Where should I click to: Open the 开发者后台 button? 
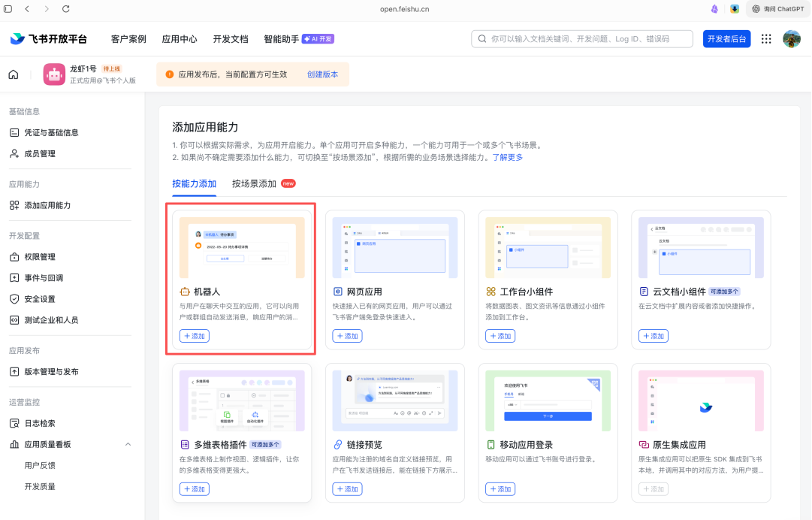pos(726,39)
